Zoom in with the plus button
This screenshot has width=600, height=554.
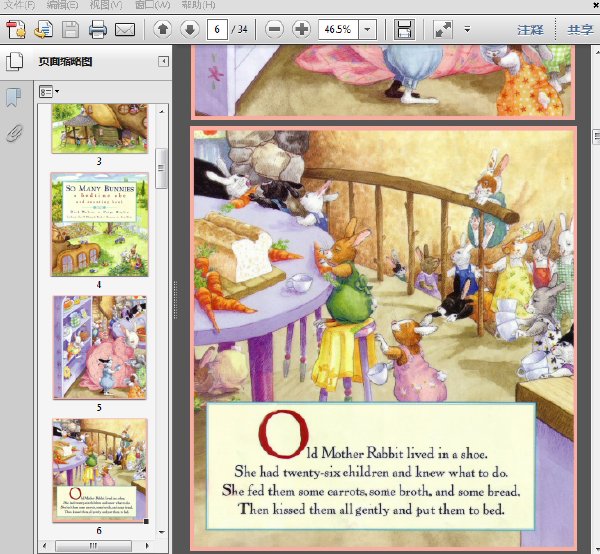(x=302, y=29)
